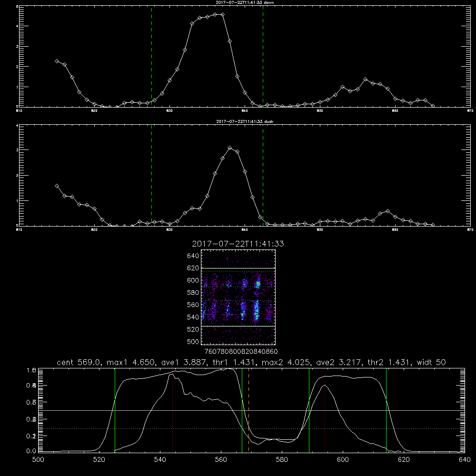This screenshot has width=476, height=476.
Task: Click the bottom axis label '600'
Action: tap(343, 460)
